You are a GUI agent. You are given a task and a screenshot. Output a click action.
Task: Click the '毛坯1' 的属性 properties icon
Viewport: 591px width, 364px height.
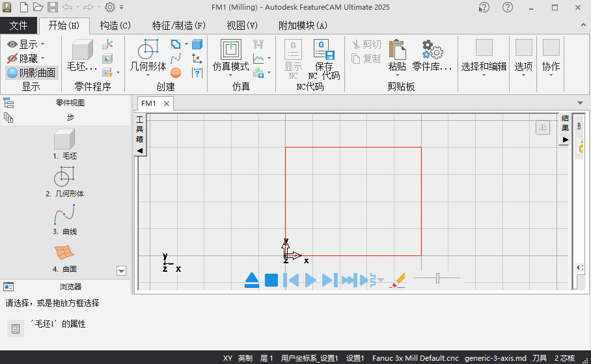pos(16,329)
